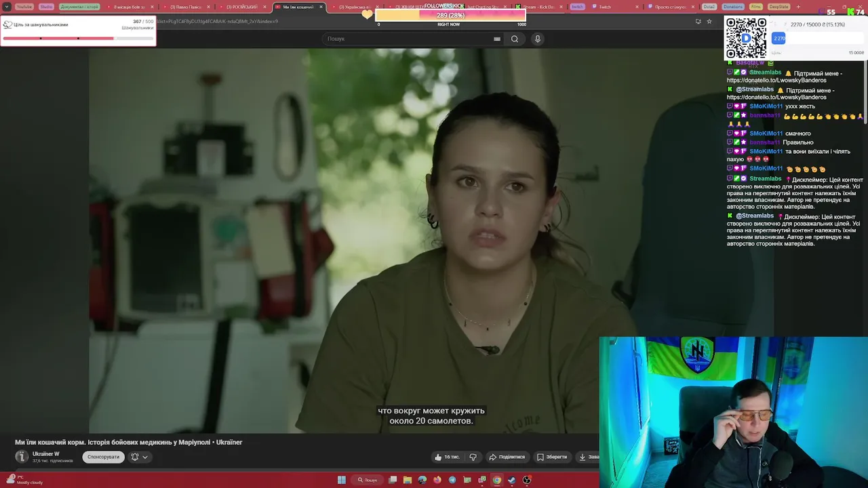This screenshot has width=868, height=488.
Task: Click the Зберегти save button
Action: [552, 457]
